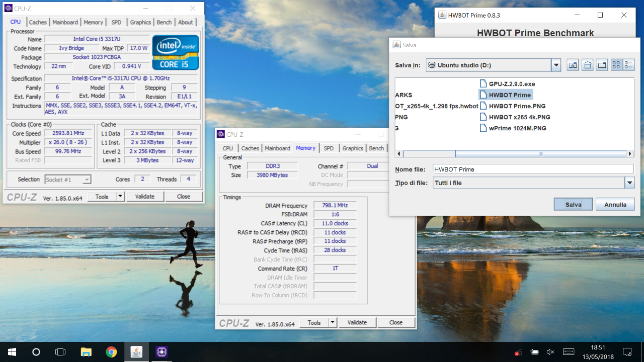Click Core Speed value 2593.81 MHz

pos(68,133)
